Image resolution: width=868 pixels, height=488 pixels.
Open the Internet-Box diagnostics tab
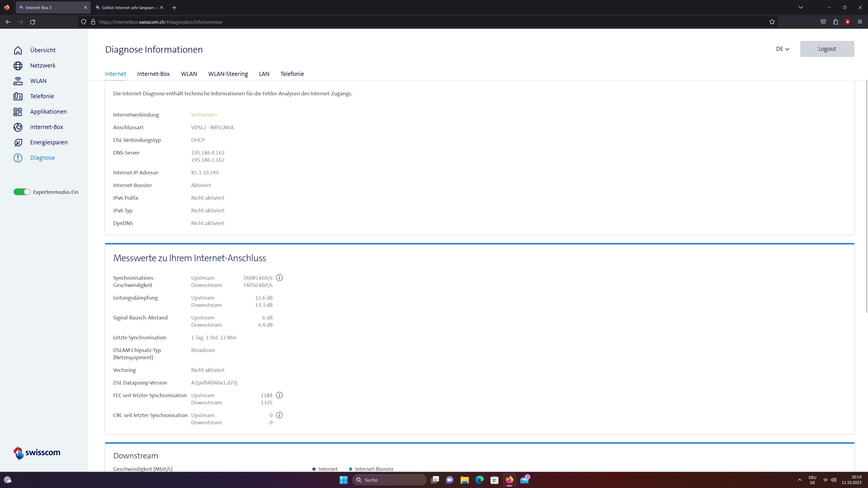[153, 74]
